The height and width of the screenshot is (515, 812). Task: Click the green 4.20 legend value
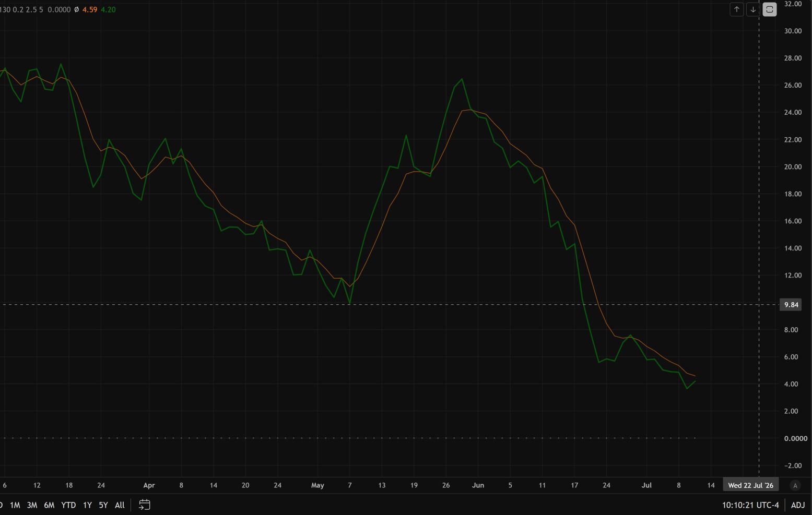point(108,9)
